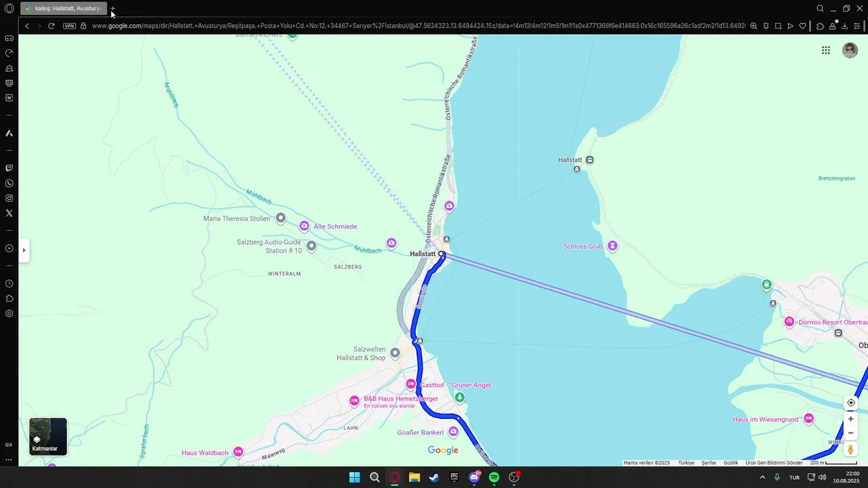Add page to bookmarks with heart icon
The image size is (868, 488).
tap(803, 26)
